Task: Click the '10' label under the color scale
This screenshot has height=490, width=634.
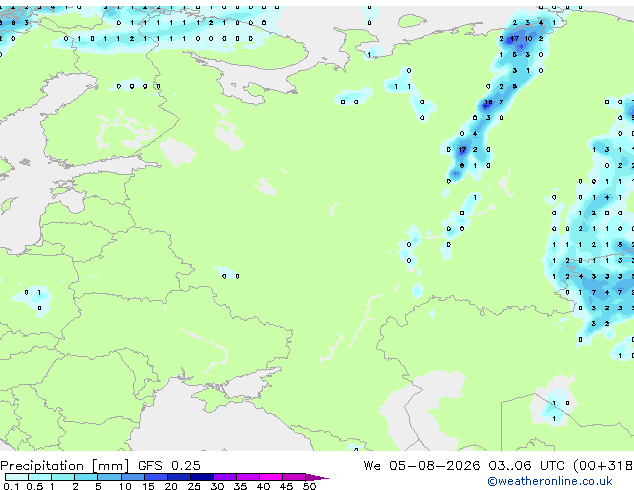Action: point(125,486)
